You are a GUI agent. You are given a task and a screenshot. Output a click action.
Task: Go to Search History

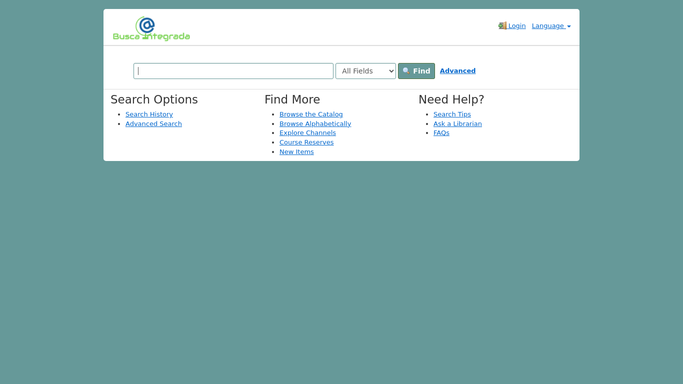pyautogui.click(x=149, y=114)
